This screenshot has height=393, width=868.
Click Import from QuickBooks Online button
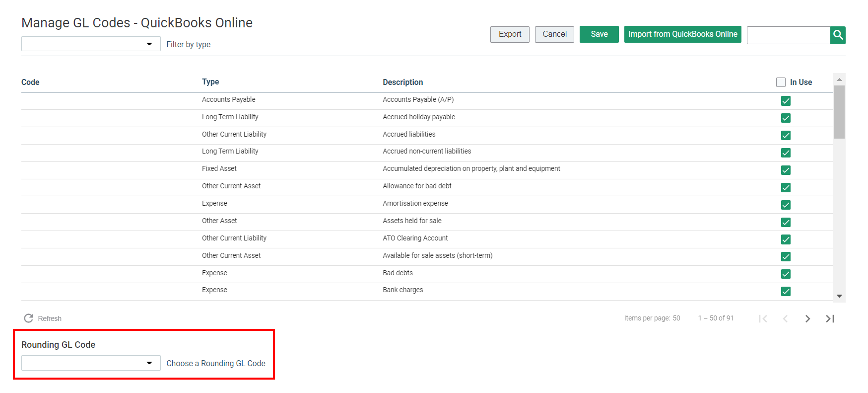pos(683,34)
